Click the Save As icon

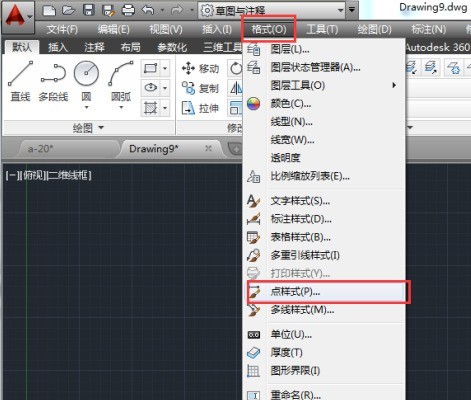[x=109, y=10]
